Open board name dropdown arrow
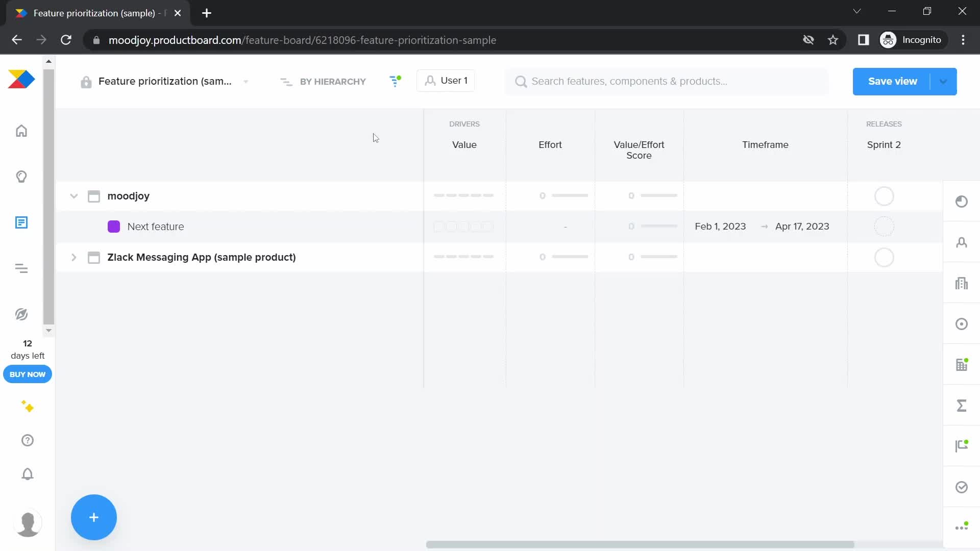980x551 pixels. 246,82
